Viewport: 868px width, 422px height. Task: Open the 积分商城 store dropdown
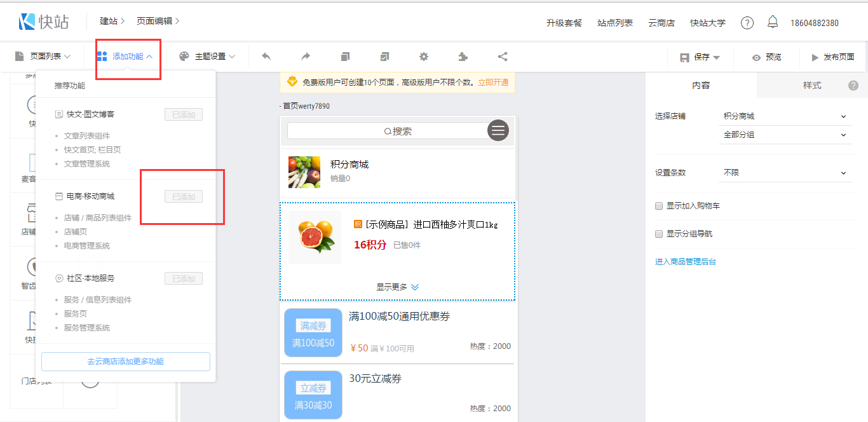tap(785, 116)
